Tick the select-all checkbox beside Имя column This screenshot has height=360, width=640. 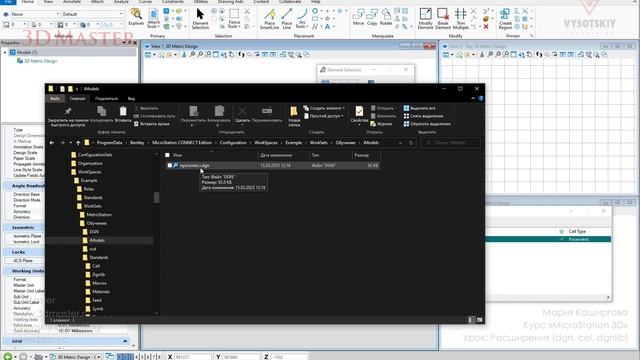tap(167, 155)
